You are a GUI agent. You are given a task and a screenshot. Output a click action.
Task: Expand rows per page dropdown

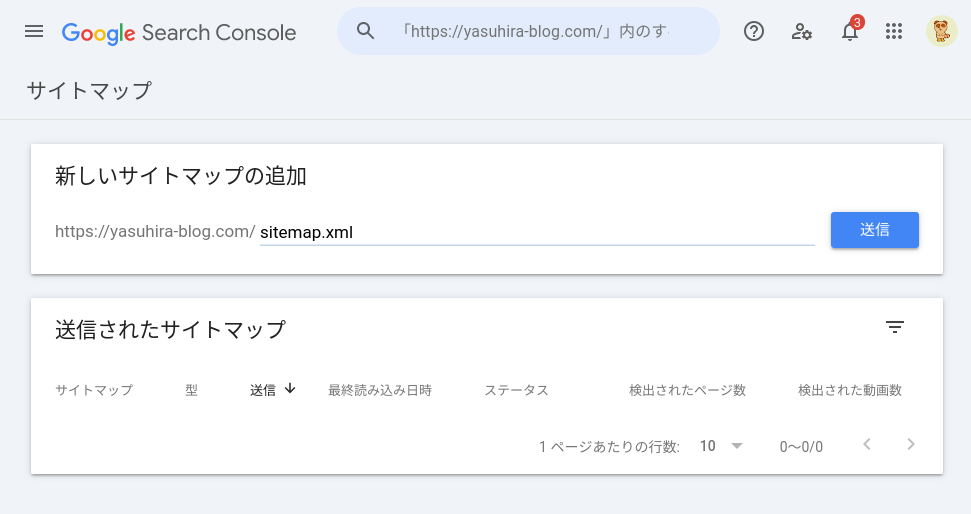[722, 446]
